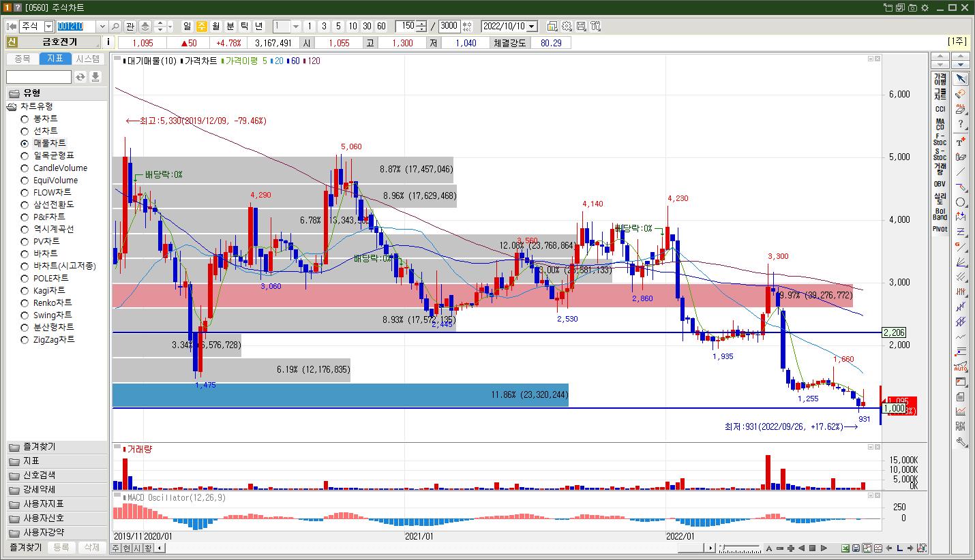Select the 일 daily period button
This screenshot has width=975, height=560.
(x=187, y=27)
